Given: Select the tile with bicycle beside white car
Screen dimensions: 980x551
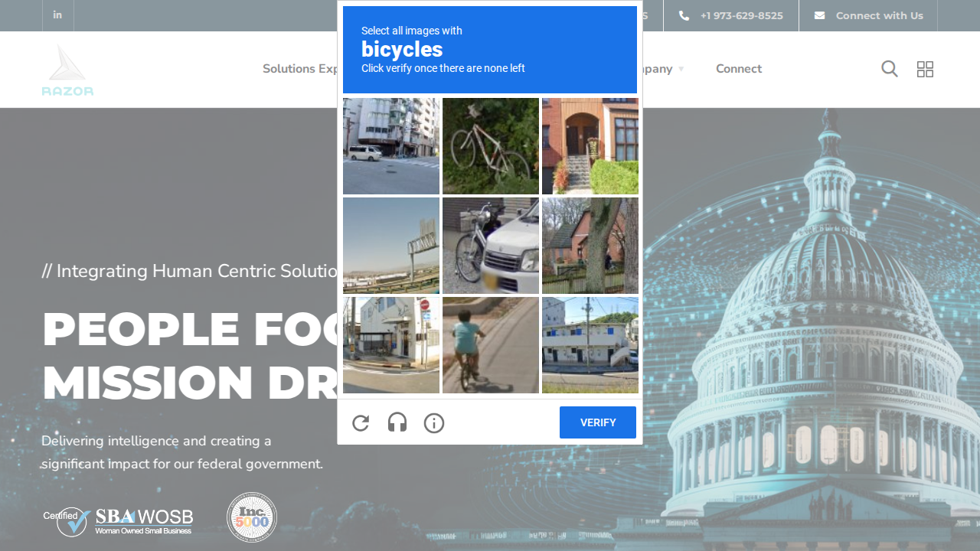Looking at the screenshot, I should pyautogui.click(x=491, y=246).
